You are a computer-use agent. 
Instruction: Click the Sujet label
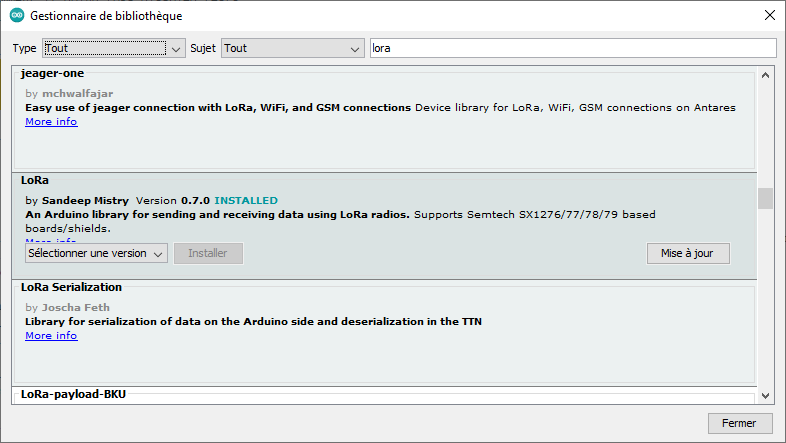point(203,48)
